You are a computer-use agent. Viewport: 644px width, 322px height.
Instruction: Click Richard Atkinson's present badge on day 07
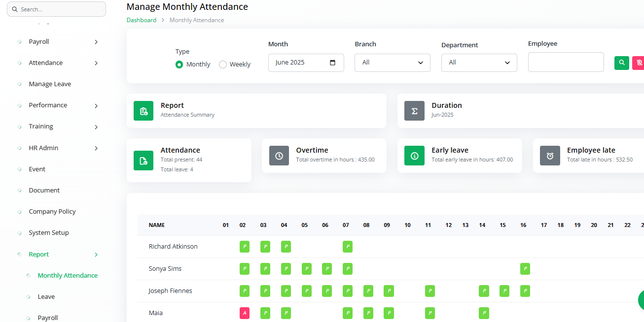coord(348,247)
